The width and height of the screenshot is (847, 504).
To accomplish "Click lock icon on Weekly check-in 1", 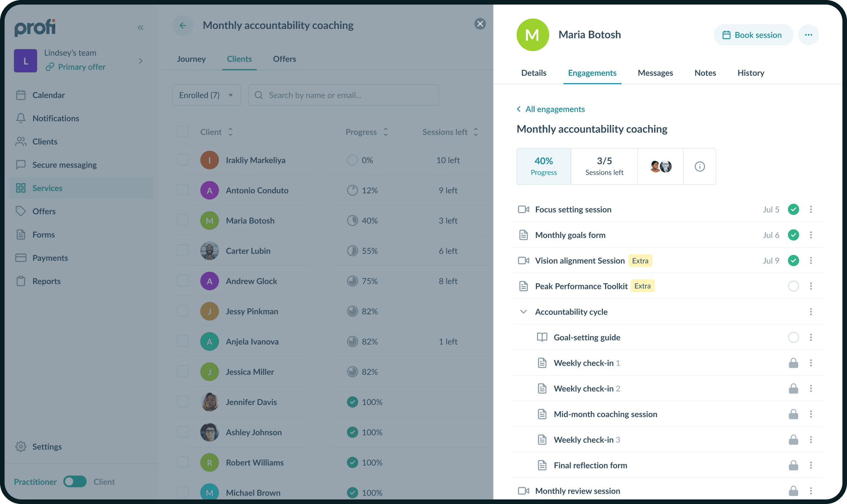I will [x=793, y=363].
